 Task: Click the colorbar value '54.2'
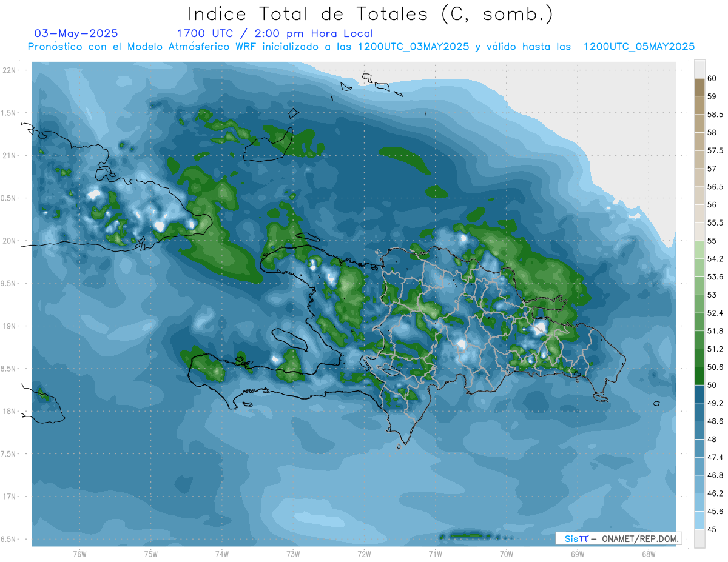(x=715, y=259)
